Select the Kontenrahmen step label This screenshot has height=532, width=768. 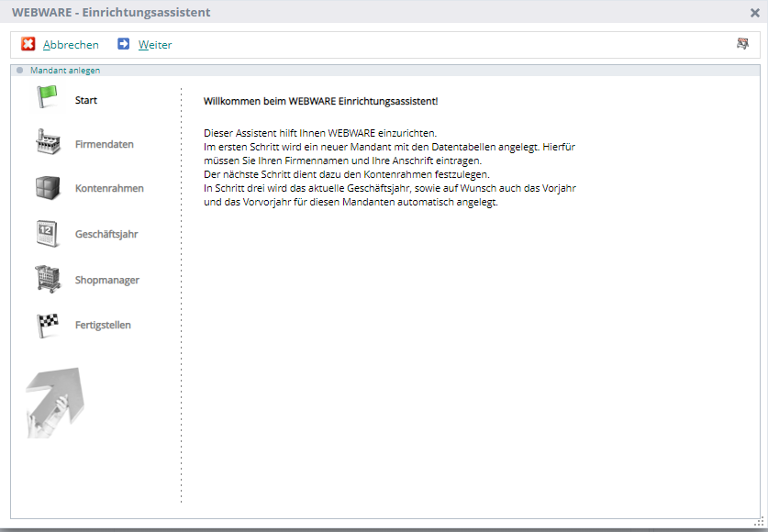109,189
